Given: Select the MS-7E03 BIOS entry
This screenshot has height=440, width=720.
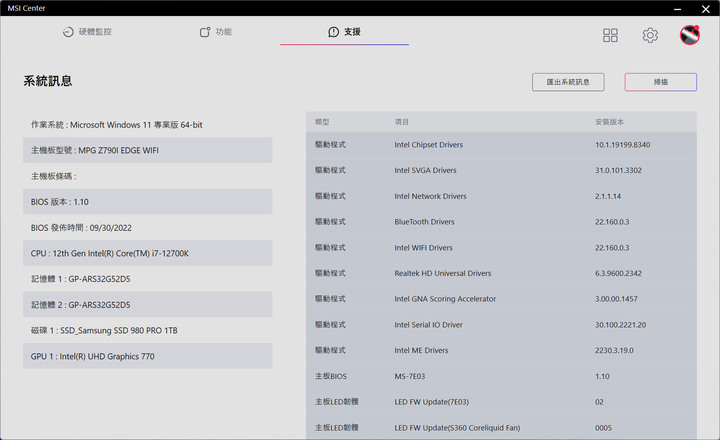Looking at the screenshot, I should 501,376.
